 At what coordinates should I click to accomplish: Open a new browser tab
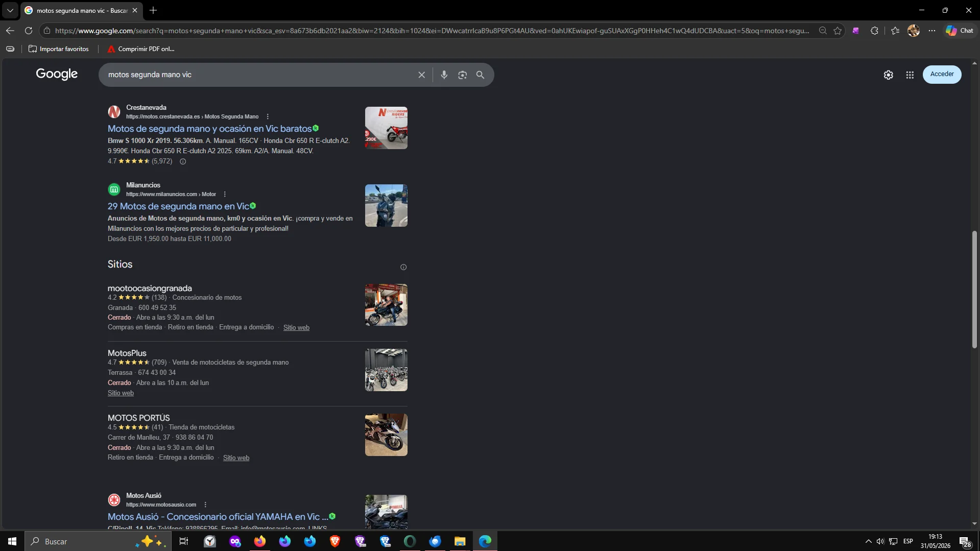click(x=153, y=10)
